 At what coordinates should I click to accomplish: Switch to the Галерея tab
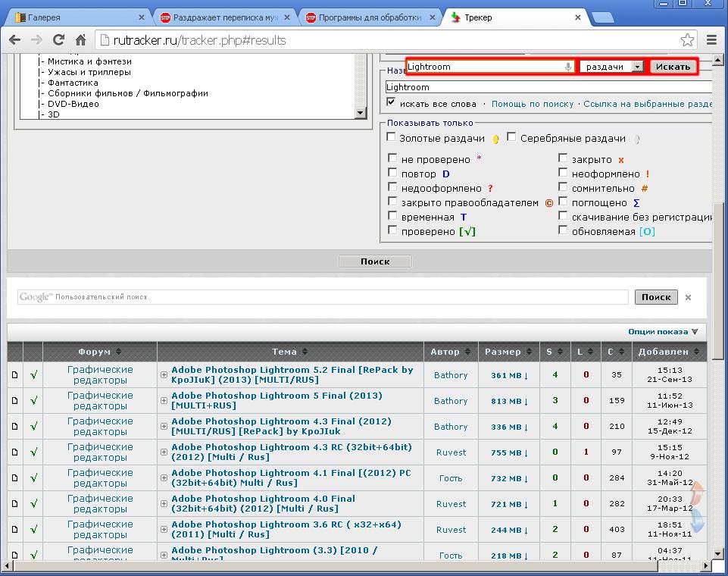click(x=74, y=17)
